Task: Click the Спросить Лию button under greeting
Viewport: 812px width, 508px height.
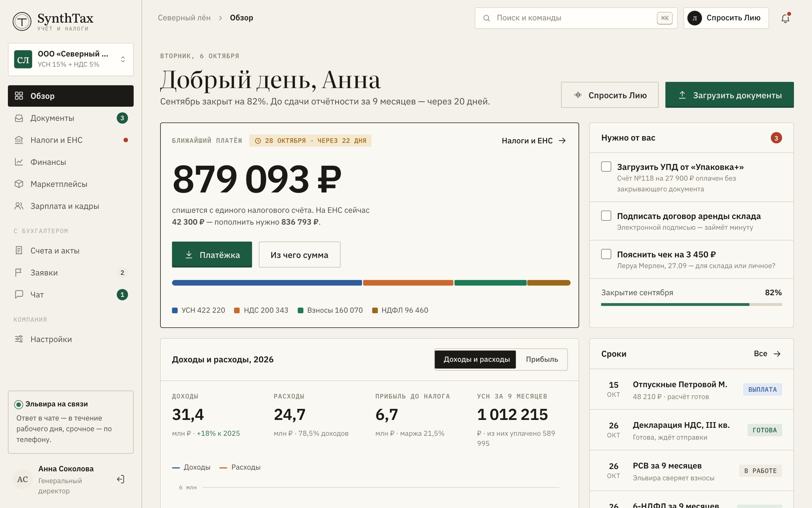Action: [x=609, y=95]
